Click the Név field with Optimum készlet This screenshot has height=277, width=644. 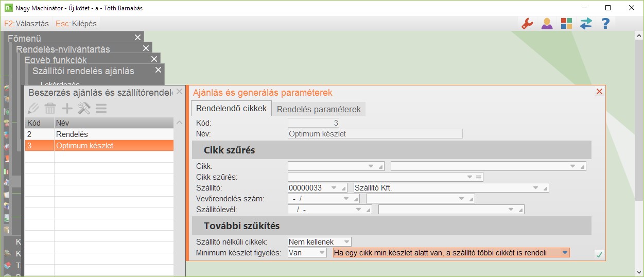375,134
